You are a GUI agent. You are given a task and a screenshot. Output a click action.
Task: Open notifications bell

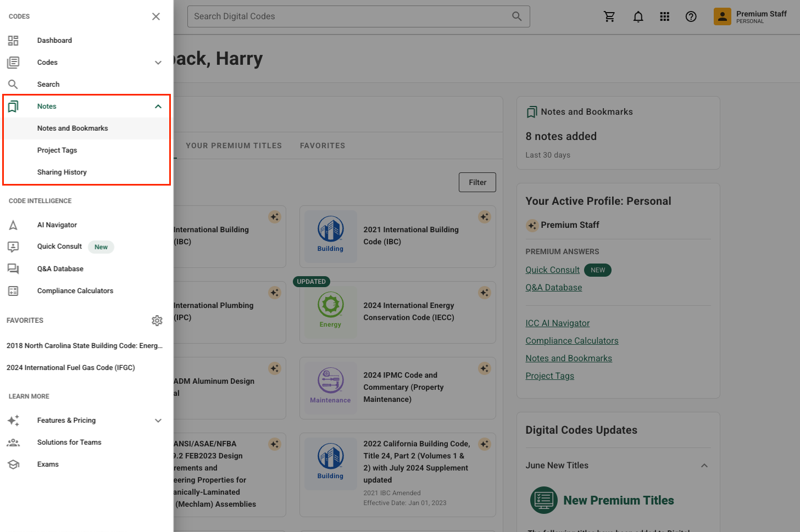638,16
